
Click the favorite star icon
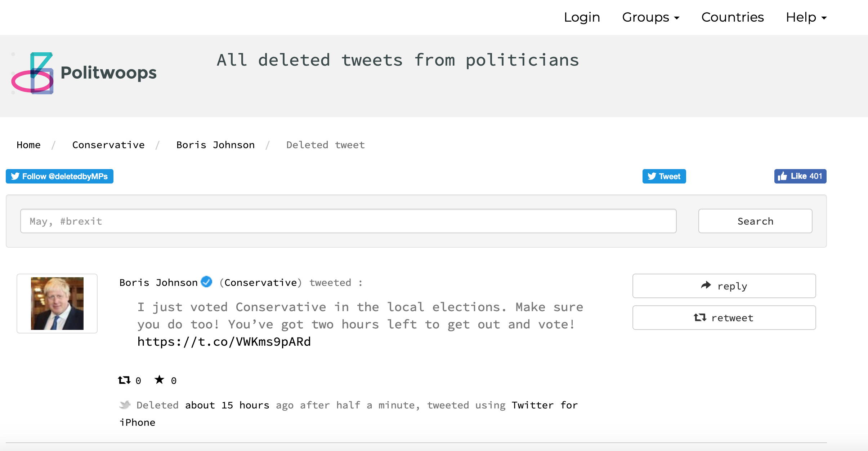click(159, 380)
